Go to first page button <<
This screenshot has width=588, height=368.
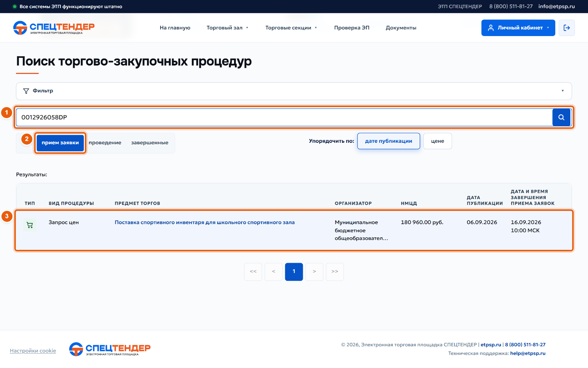(253, 272)
